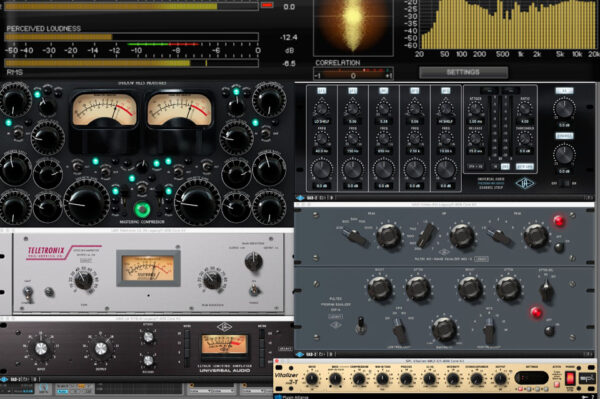Click the Output knob on the Vitalizer
Viewport: 600px width, 399px height.
point(500,379)
